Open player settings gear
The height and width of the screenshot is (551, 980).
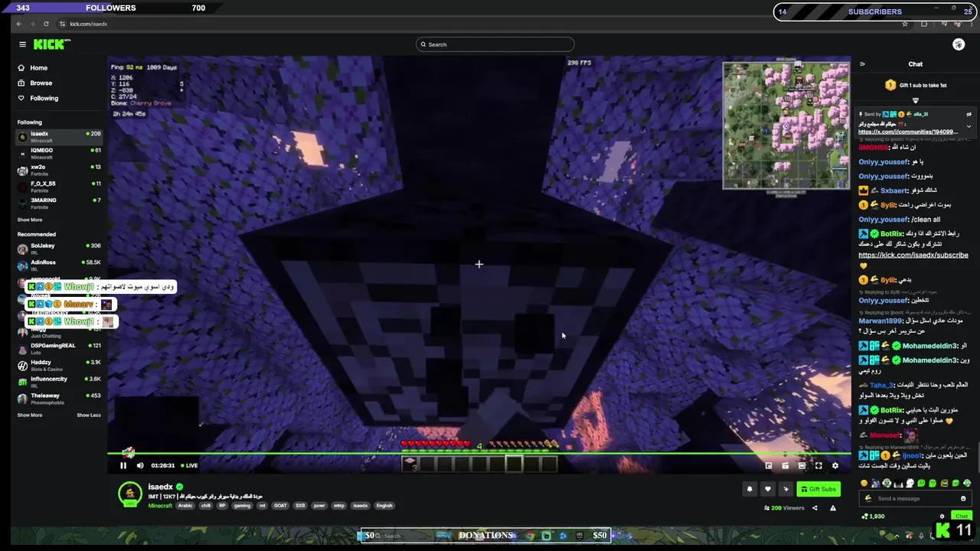pos(835,465)
